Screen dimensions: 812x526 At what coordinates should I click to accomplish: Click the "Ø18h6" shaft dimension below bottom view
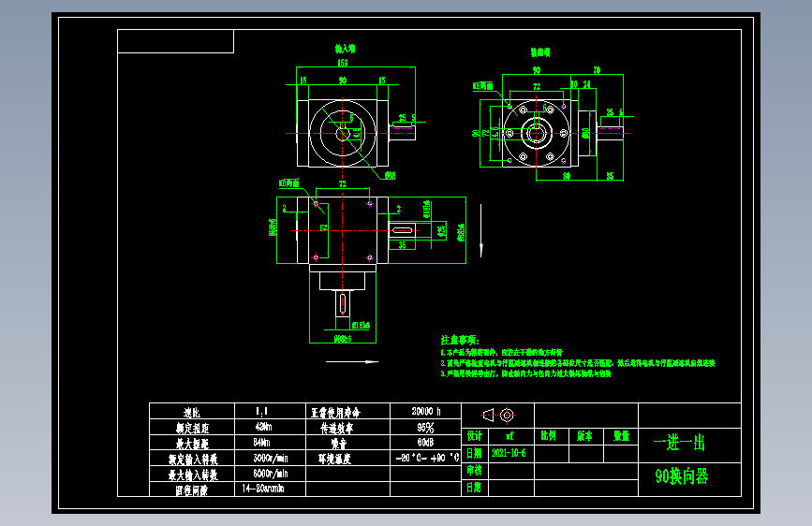[361, 326]
